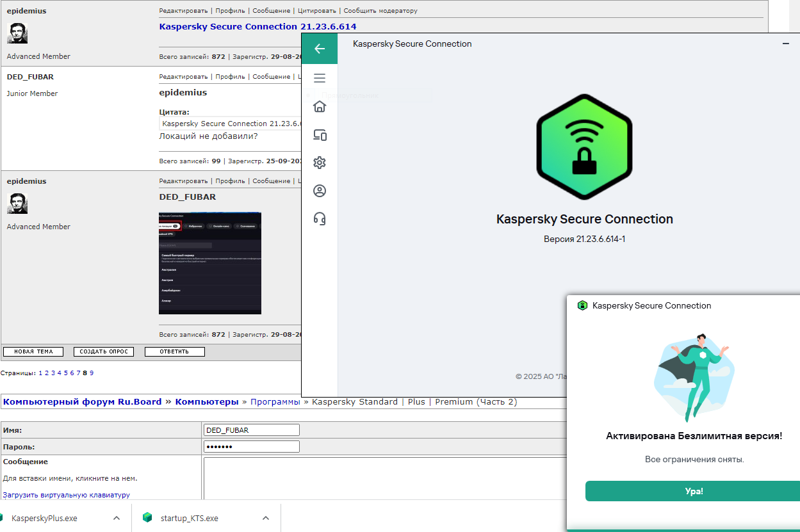
Task: Click 'Активирована Безлимитная версия!' heading
Action: tap(694, 436)
